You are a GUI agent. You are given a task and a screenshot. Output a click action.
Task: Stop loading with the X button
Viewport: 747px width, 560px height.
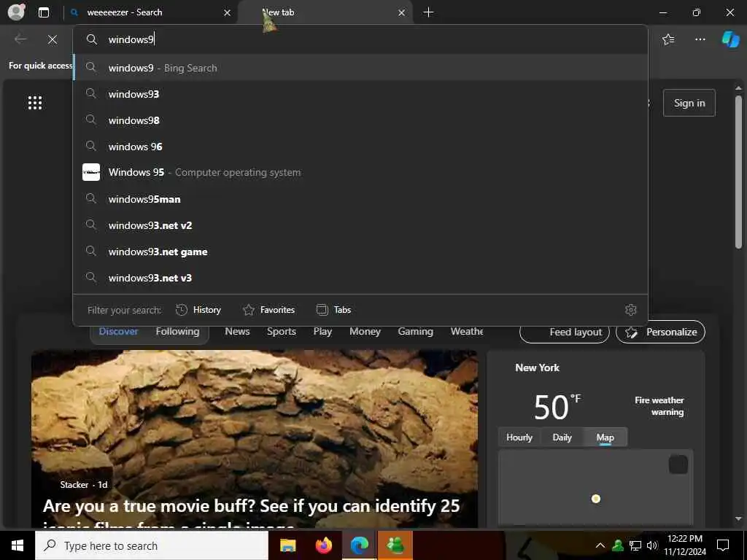pos(53,39)
